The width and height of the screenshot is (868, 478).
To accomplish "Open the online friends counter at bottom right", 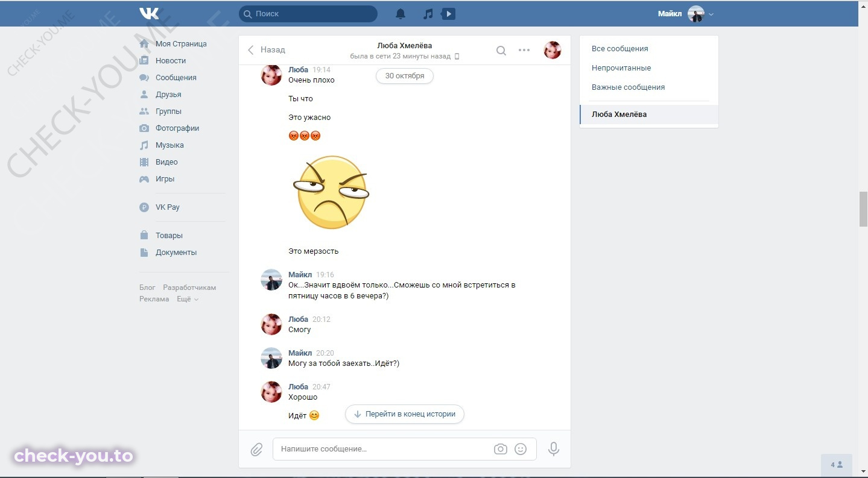I will tap(837, 465).
